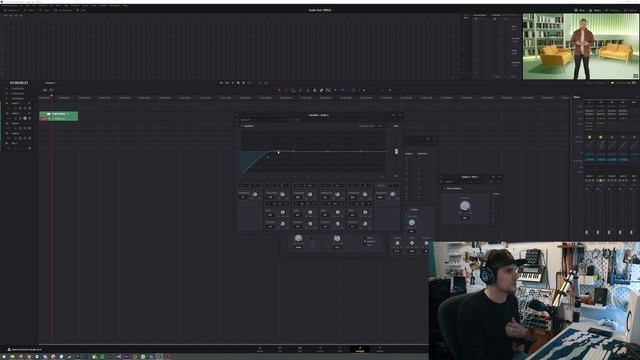Toggle Band 4 enable button in Equalizer

326,186
